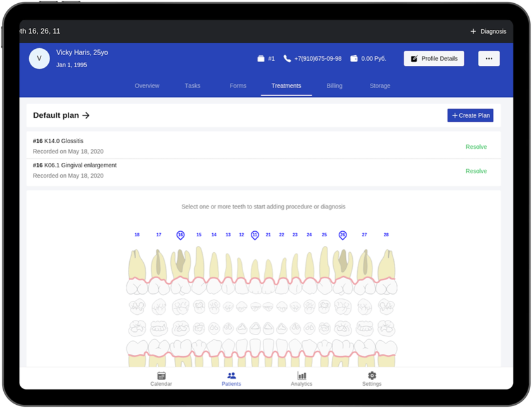This screenshot has width=532, height=408.
Task: Open the Analytics chart icon
Action: pyautogui.click(x=301, y=376)
